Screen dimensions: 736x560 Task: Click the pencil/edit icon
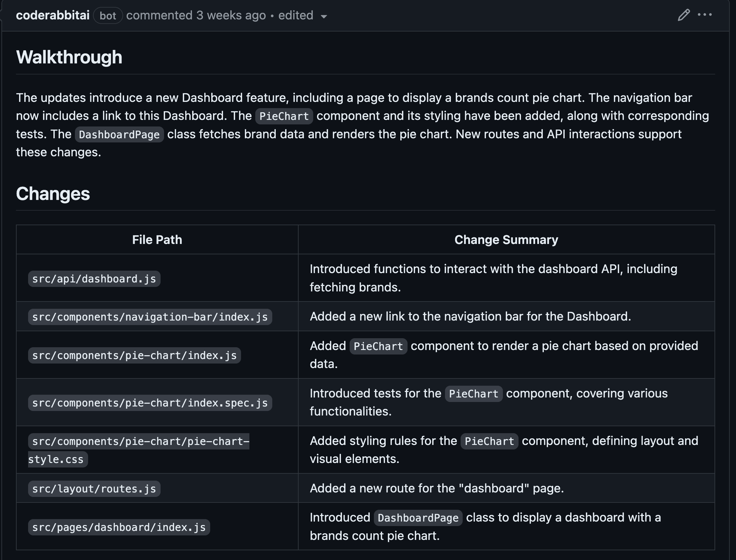[x=684, y=15]
